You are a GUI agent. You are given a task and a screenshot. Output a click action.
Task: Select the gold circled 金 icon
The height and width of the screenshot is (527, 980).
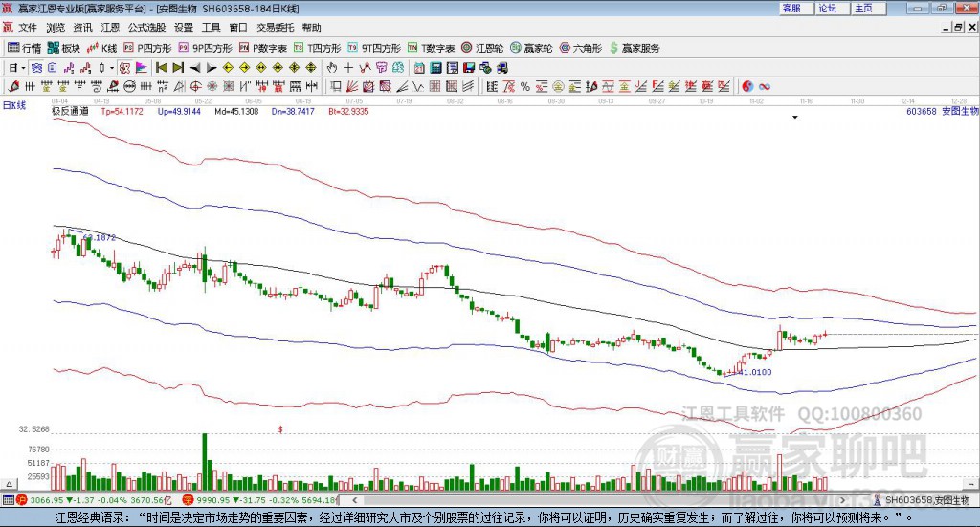tap(558, 86)
